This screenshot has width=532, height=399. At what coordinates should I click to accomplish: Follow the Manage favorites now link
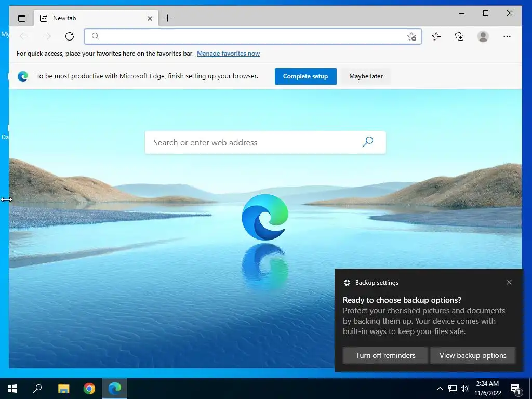point(229,54)
